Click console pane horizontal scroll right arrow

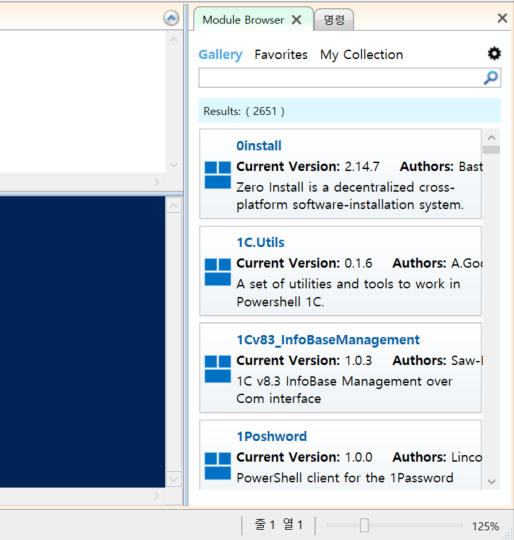click(x=157, y=496)
